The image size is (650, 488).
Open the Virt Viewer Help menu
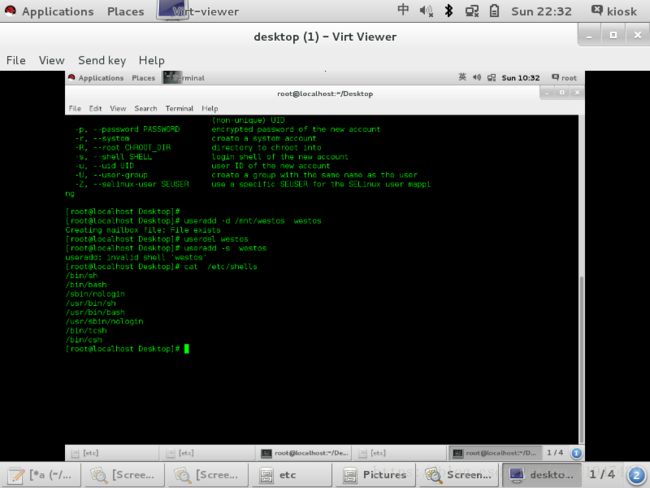click(x=151, y=61)
